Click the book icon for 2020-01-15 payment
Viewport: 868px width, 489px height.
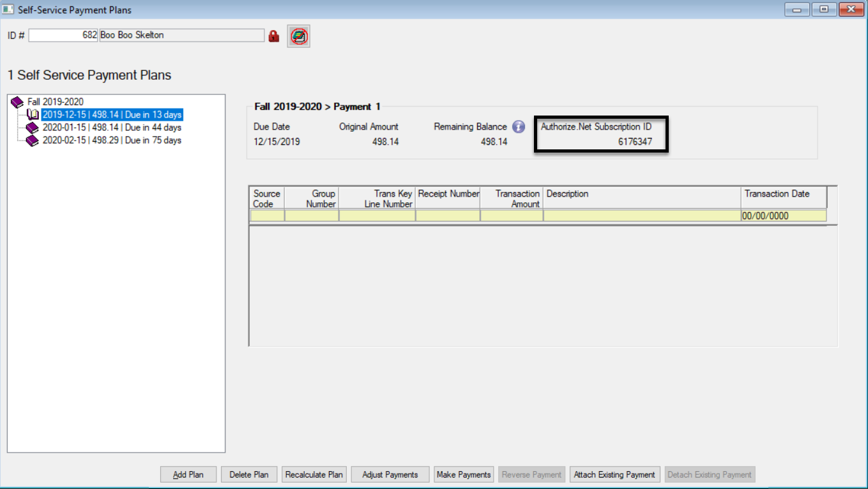point(33,128)
